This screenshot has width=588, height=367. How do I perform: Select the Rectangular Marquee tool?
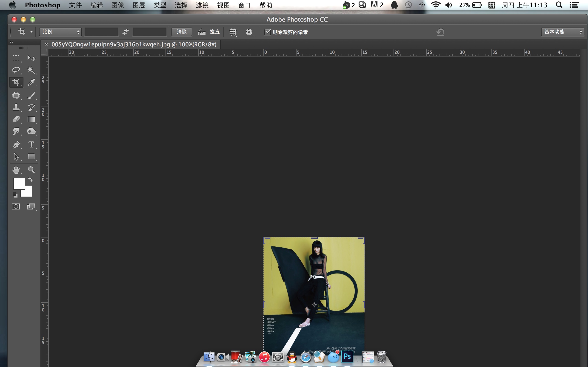point(16,58)
